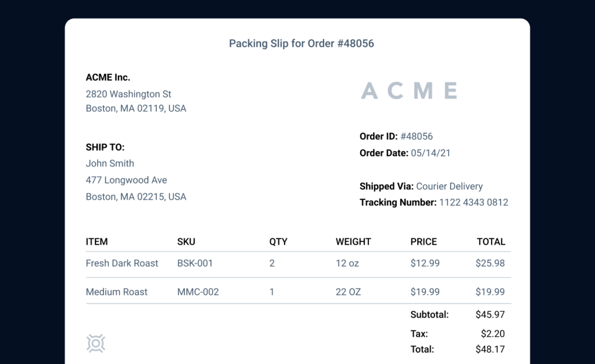Select the ACME Inc. company name
The width and height of the screenshot is (595, 364).
coord(108,77)
